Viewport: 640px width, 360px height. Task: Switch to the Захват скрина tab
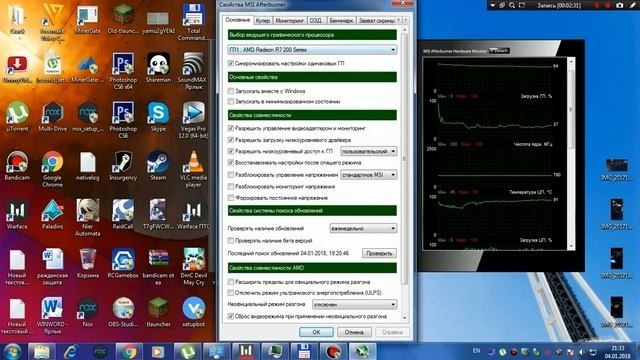click(376, 20)
